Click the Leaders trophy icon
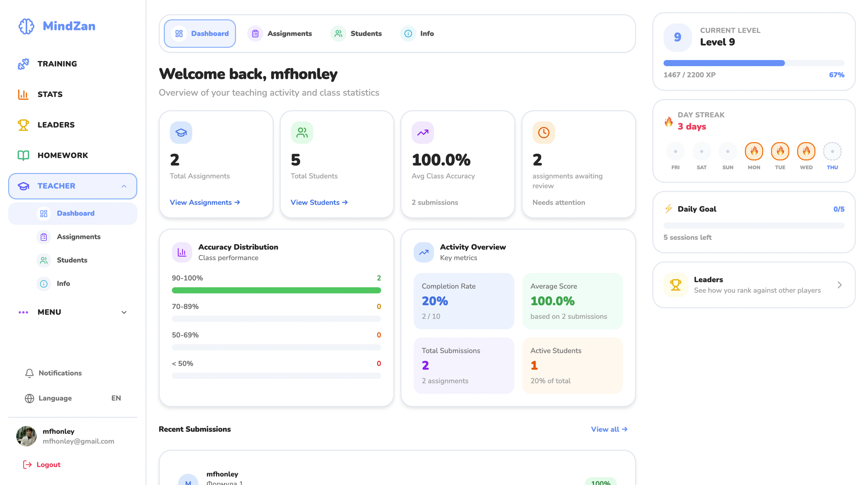868x485 pixels. click(23, 125)
